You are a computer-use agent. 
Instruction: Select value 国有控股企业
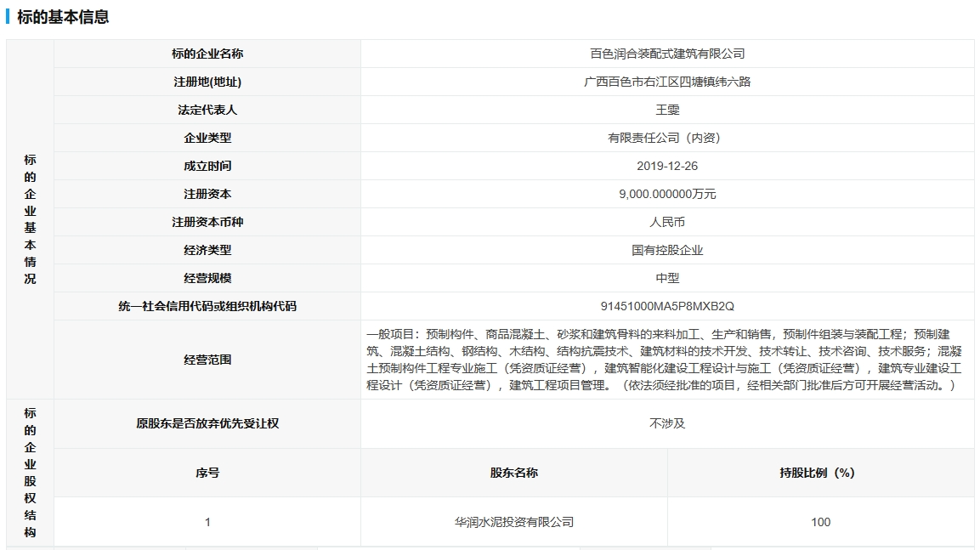667,251
